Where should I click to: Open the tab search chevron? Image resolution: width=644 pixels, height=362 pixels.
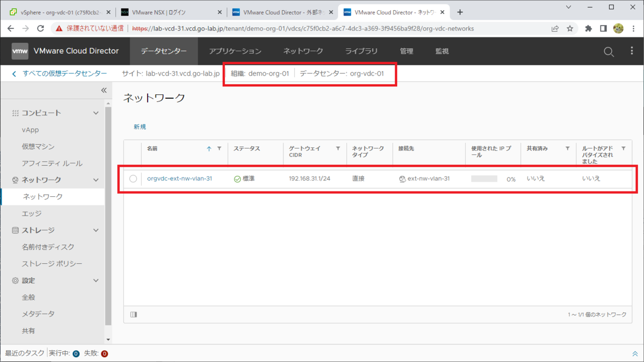[569, 8]
